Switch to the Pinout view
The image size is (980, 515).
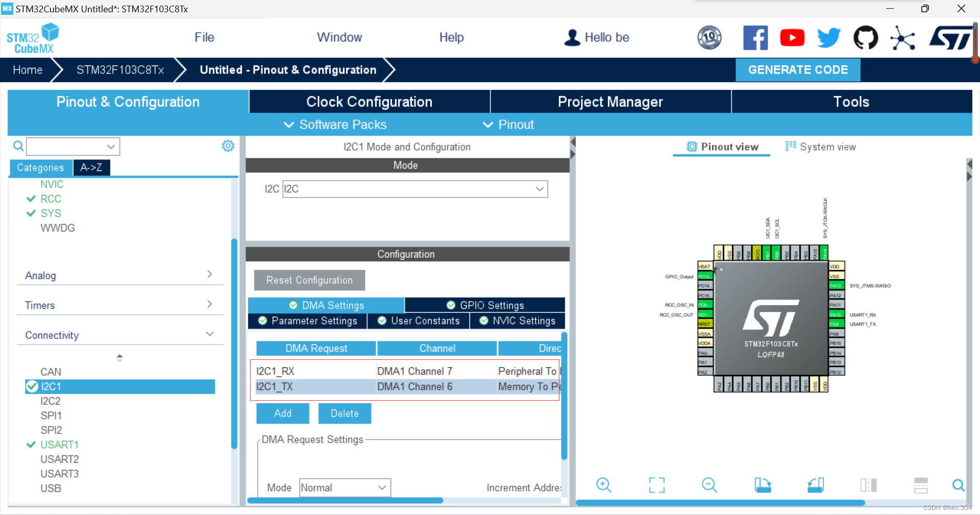[x=722, y=147]
